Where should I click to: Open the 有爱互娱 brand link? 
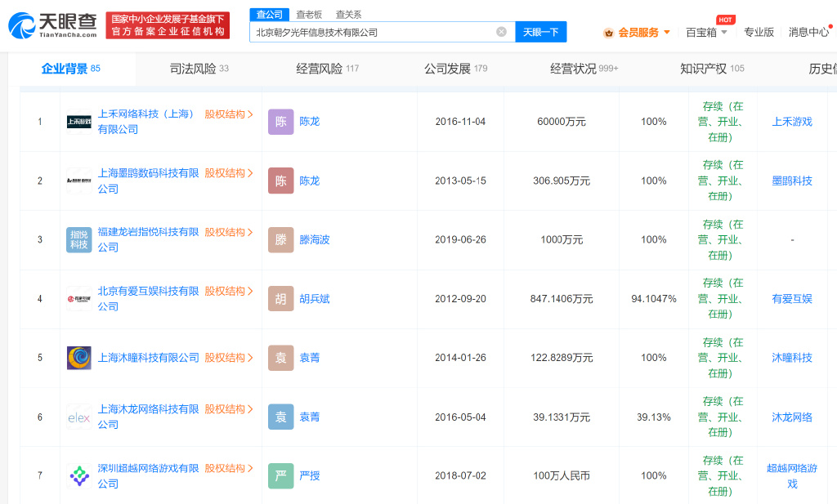click(792, 299)
